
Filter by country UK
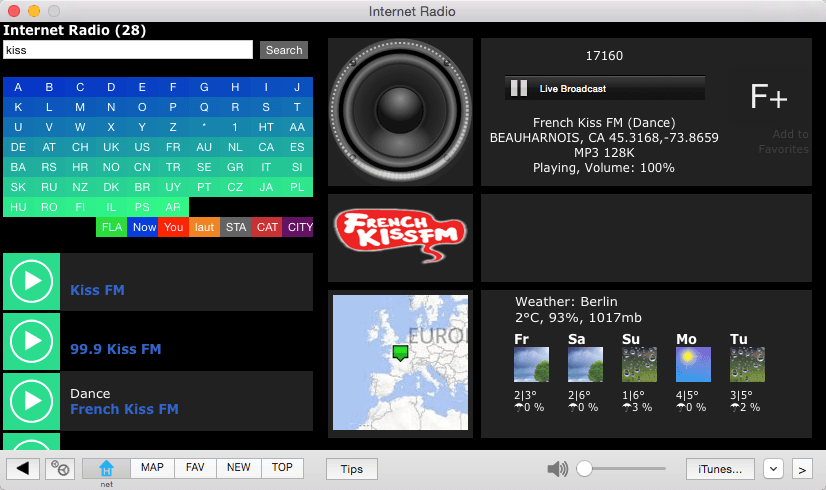point(111,148)
